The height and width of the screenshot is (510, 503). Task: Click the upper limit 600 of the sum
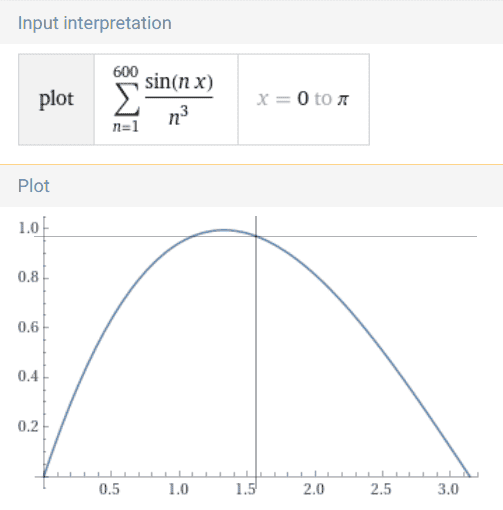(x=126, y=72)
